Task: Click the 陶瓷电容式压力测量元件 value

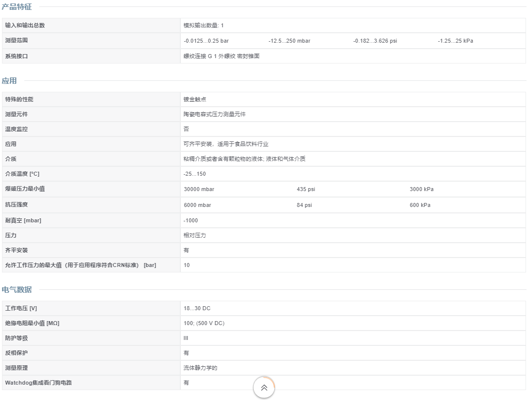Action: coord(215,114)
